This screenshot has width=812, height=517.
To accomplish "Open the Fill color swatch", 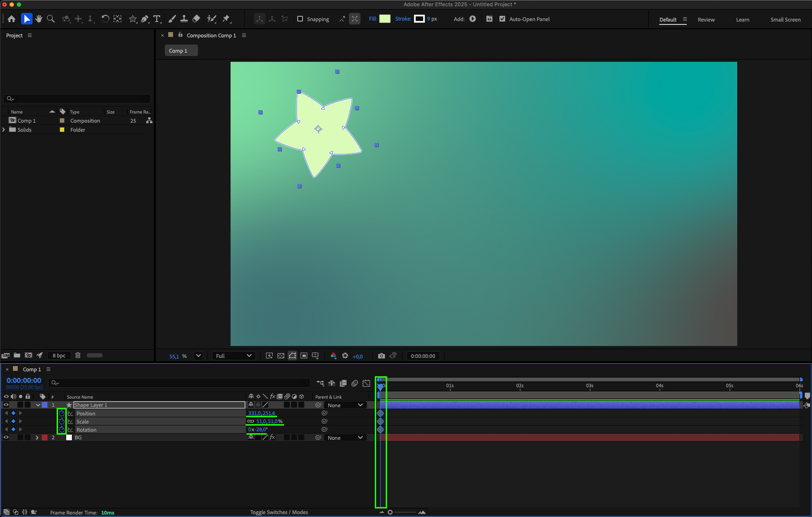I will point(384,19).
